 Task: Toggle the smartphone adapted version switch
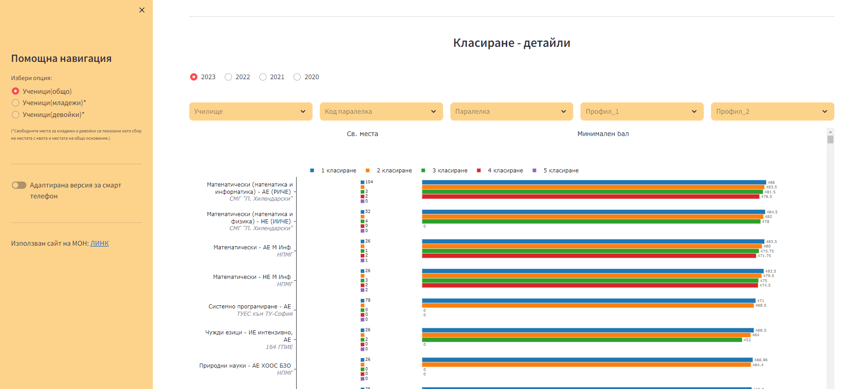[x=19, y=185]
